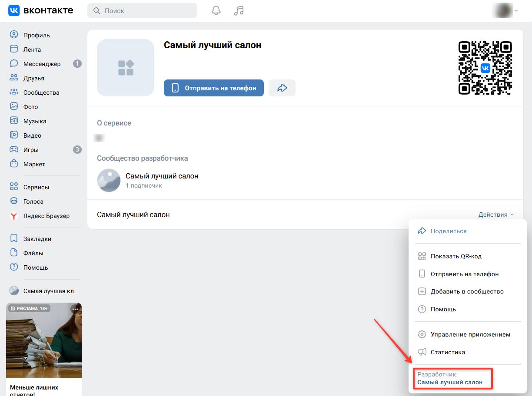
Task: Select Помощь in actions menu
Action: [x=467, y=309]
